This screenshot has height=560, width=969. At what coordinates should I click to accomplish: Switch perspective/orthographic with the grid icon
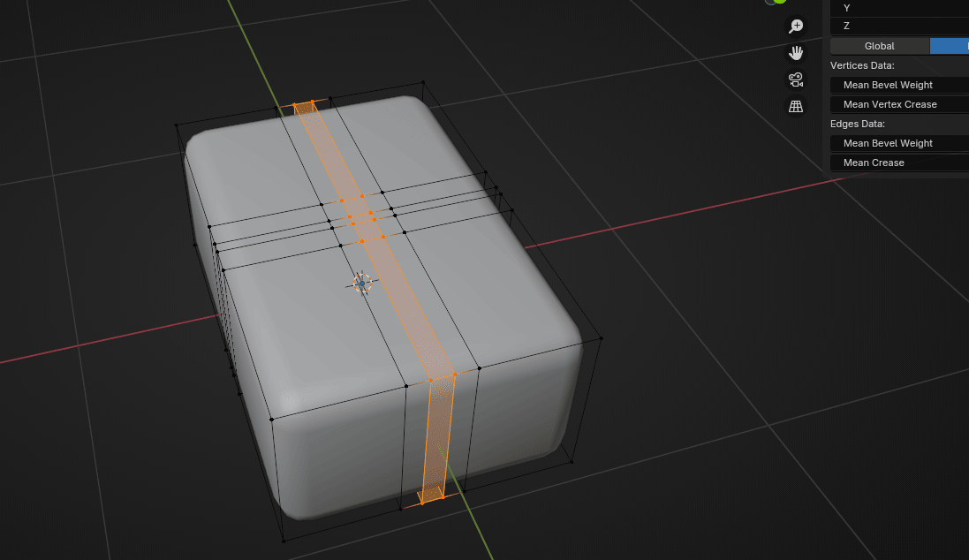796,106
